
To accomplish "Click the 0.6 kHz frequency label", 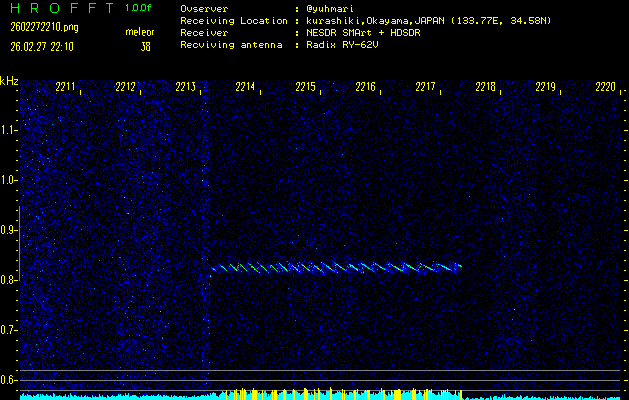I will pyautogui.click(x=7, y=380).
